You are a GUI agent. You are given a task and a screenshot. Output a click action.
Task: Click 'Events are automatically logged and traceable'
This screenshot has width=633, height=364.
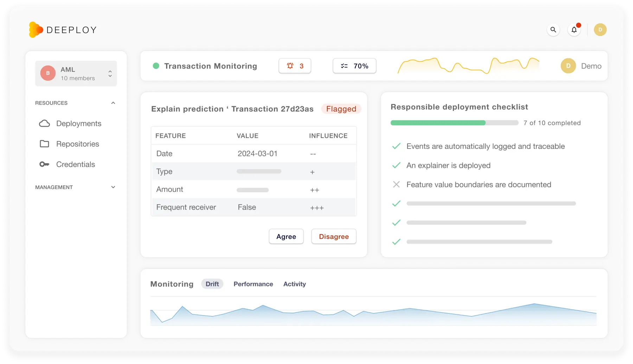click(x=486, y=146)
